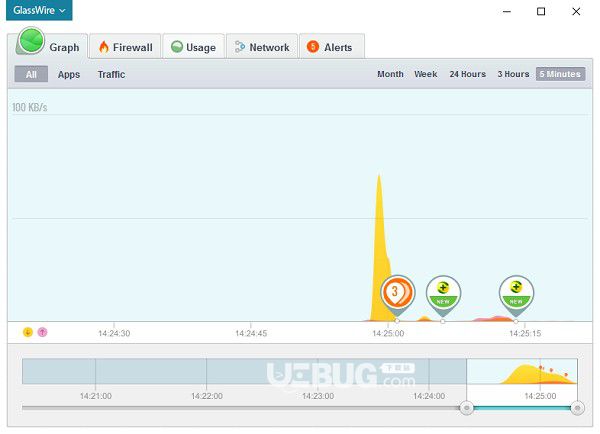The image size is (600, 434).
Task: Select the 3 Hours time range
Action: 513,74
